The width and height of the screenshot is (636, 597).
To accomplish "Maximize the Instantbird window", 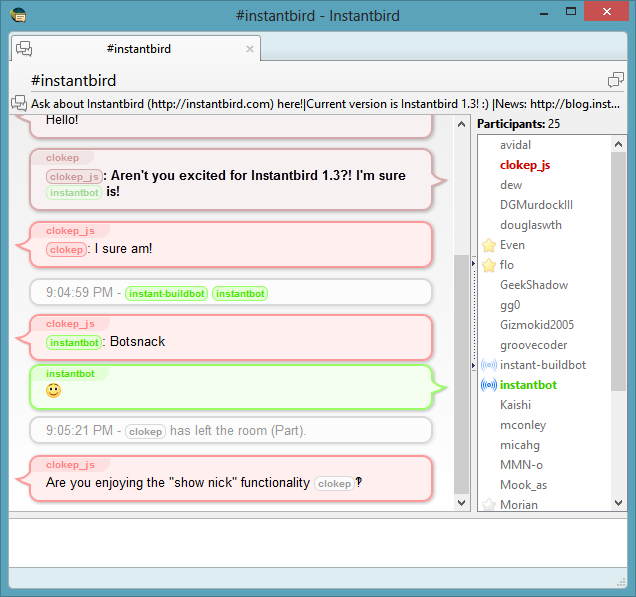I will pos(571,12).
